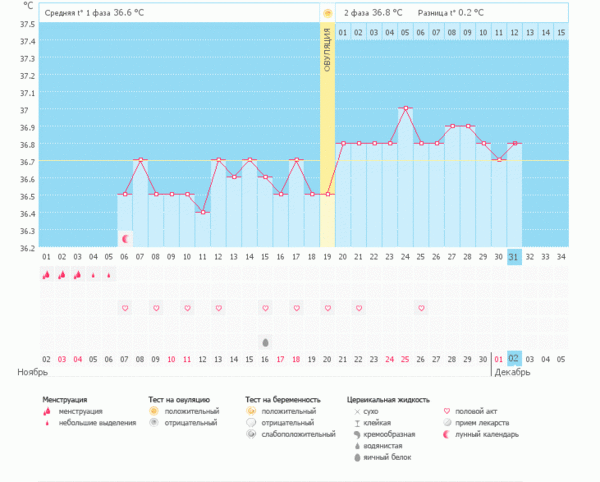Click the sun icon above the ovulation column

coord(327,13)
